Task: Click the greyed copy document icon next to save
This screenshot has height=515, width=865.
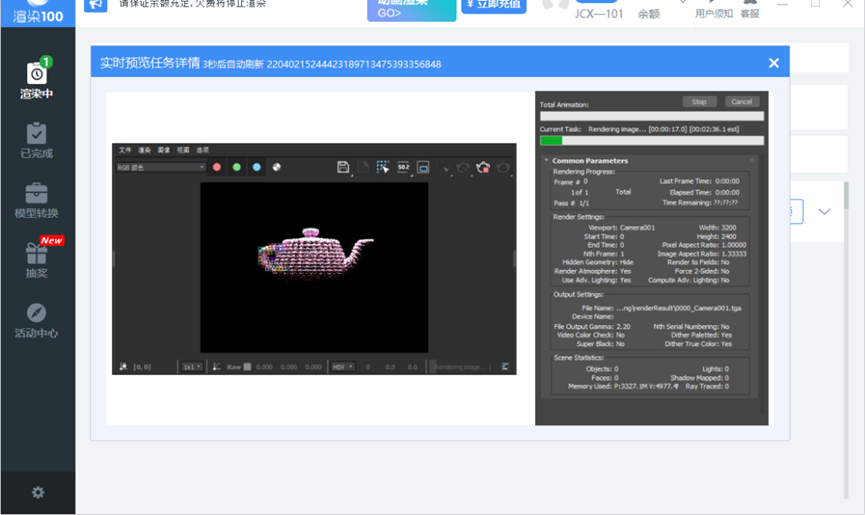Action: (x=363, y=167)
